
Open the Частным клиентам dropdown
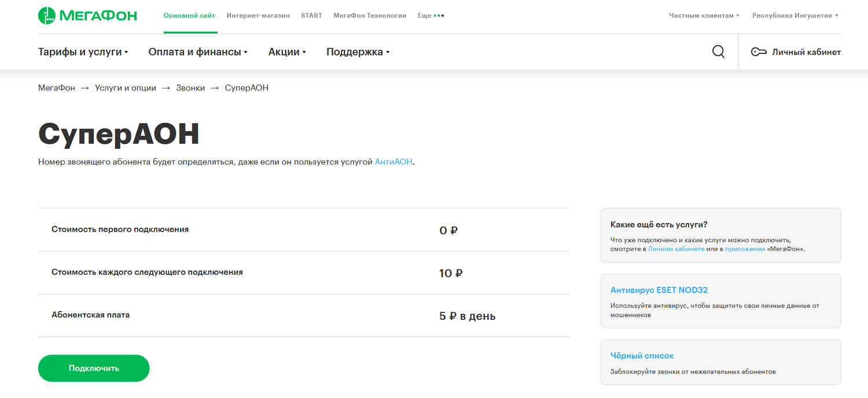click(704, 16)
